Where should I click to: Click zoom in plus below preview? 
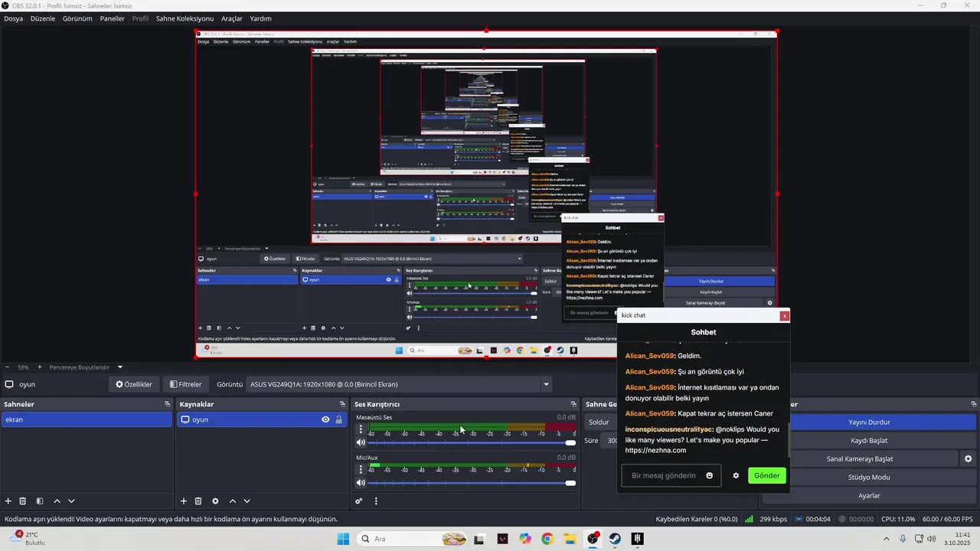39,367
